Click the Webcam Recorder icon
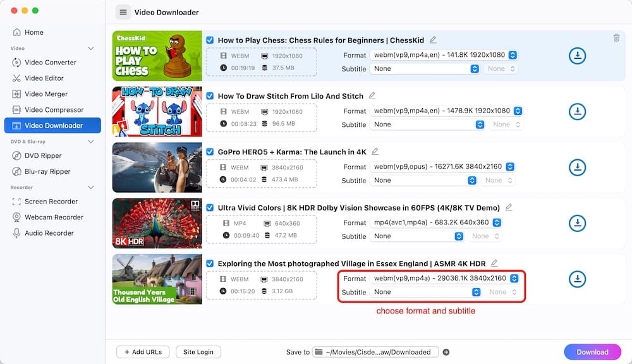This screenshot has width=632, height=364. click(x=16, y=217)
